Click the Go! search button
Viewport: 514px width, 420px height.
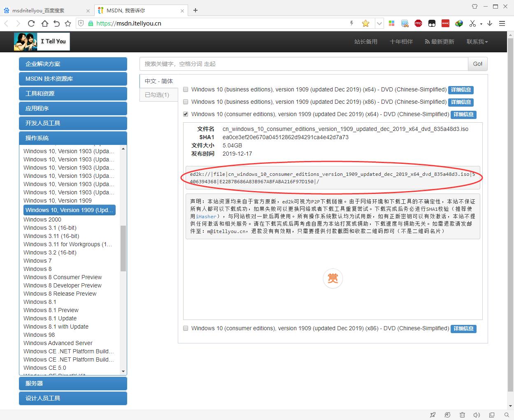coord(477,64)
